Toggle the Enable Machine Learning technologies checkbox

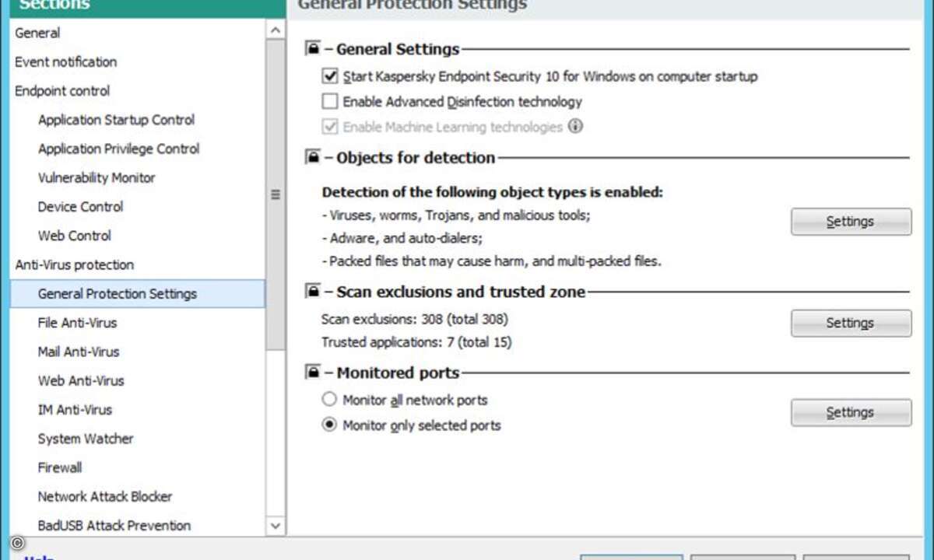(329, 126)
